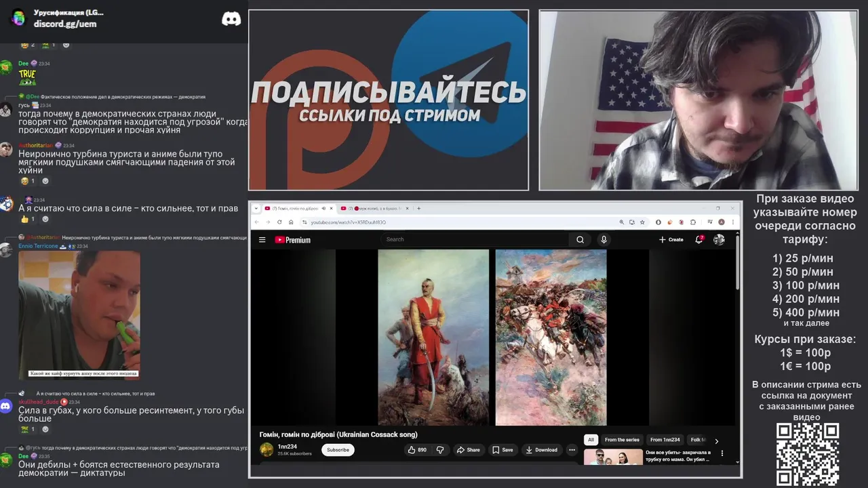The height and width of the screenshot is (488, 868).
Task: Open the YouTube Premium logo home link
Action: pos(292,239)
